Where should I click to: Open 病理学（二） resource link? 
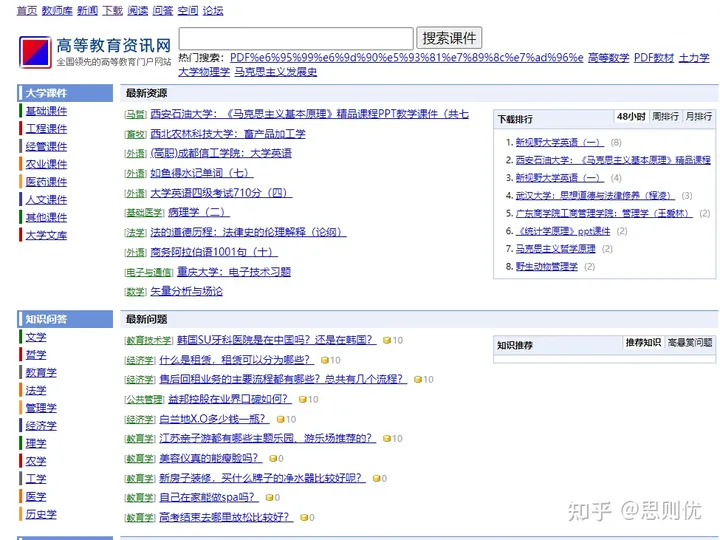point(199,212)
